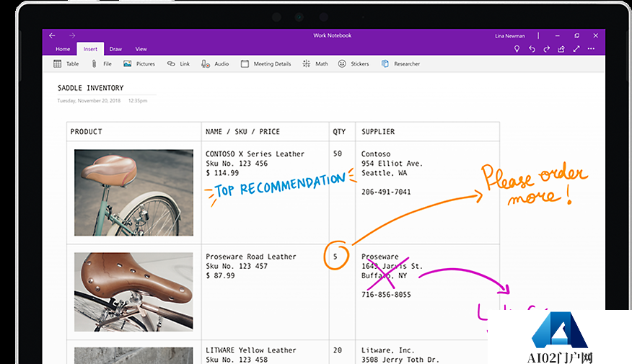The height and width of the screenshot is (364, 632).
Task: Start an Audio recording
Action: 215,63
